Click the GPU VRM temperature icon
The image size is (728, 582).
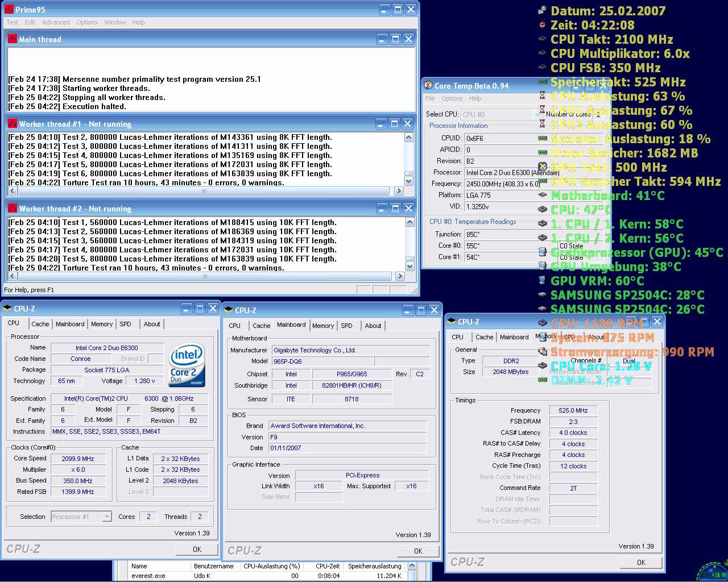point(542,280)
